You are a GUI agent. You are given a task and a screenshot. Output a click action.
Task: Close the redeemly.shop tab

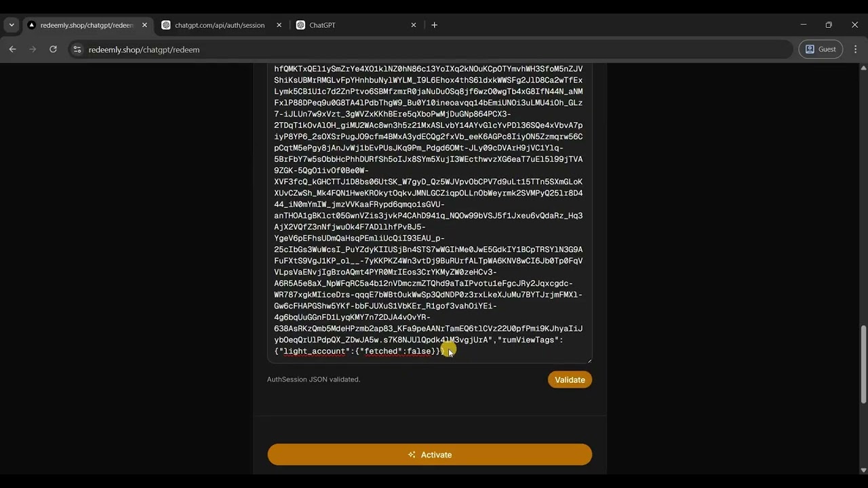click(x=144, y=25)
